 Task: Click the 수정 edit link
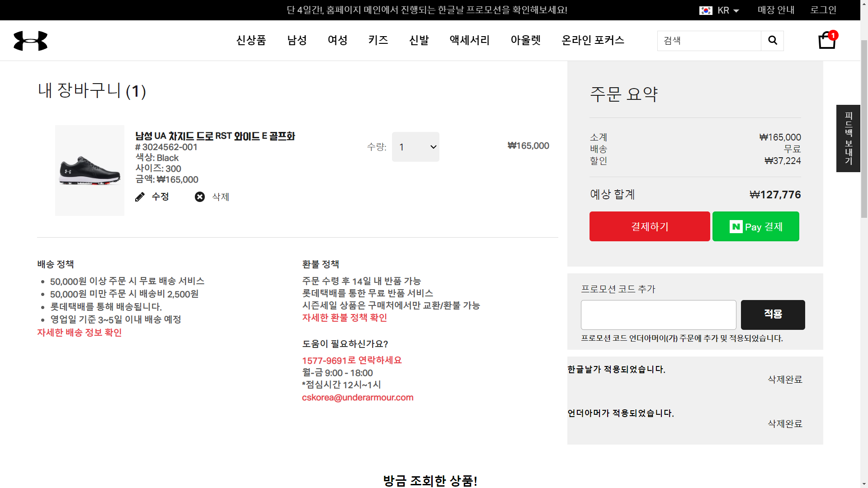[160, 197]
